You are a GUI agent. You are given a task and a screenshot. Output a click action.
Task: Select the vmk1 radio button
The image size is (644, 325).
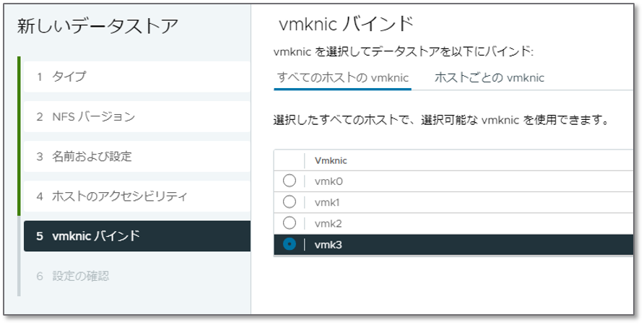click(290, 201)
